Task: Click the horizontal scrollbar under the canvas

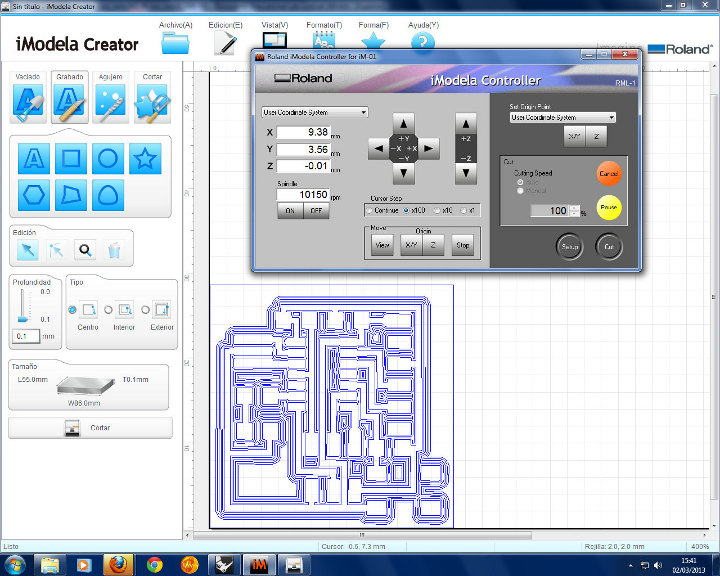Action: click(x=362, y=535)
